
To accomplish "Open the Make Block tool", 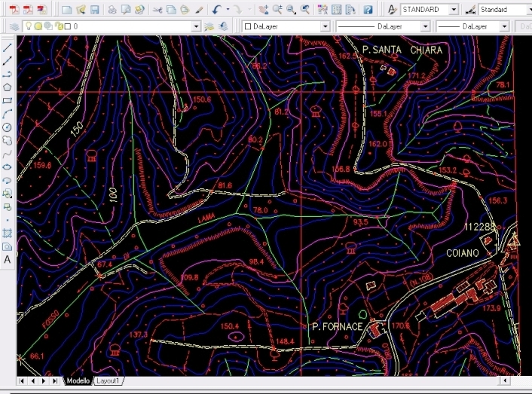I will 7,207.
